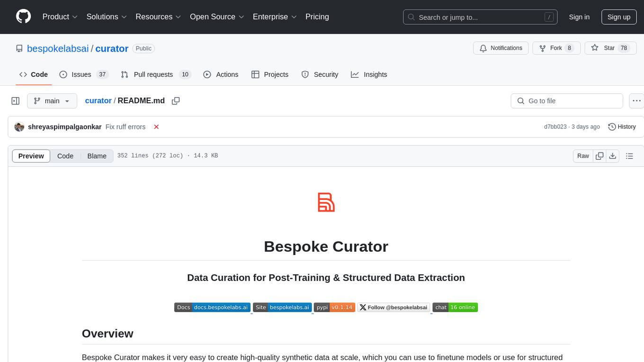Image resolution: width=644 pixels, height=362 pixels.
Task: Open the Fix ruff errors commit
Action: [x=125, y=127]
